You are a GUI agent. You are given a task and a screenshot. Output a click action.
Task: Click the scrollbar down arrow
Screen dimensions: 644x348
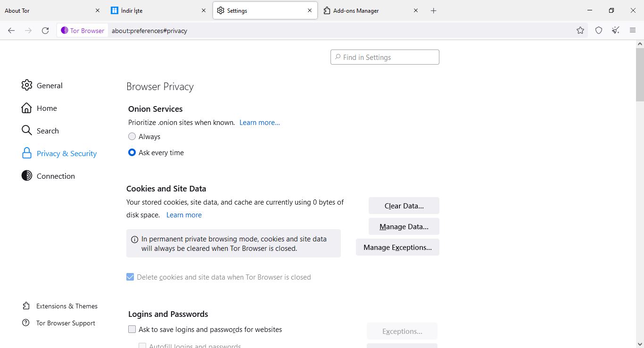tap(640, 343)
